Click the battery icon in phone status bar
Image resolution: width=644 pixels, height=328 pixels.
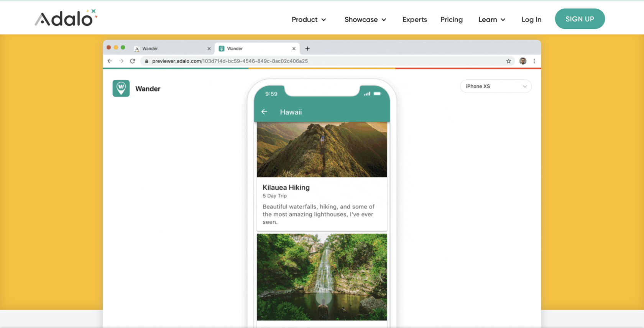tap(377, 93)
